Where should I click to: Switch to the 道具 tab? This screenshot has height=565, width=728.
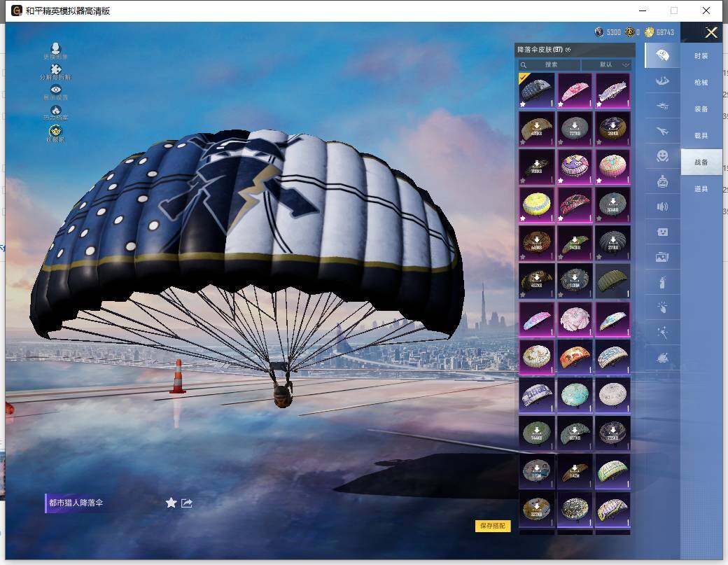coord(701,189)
